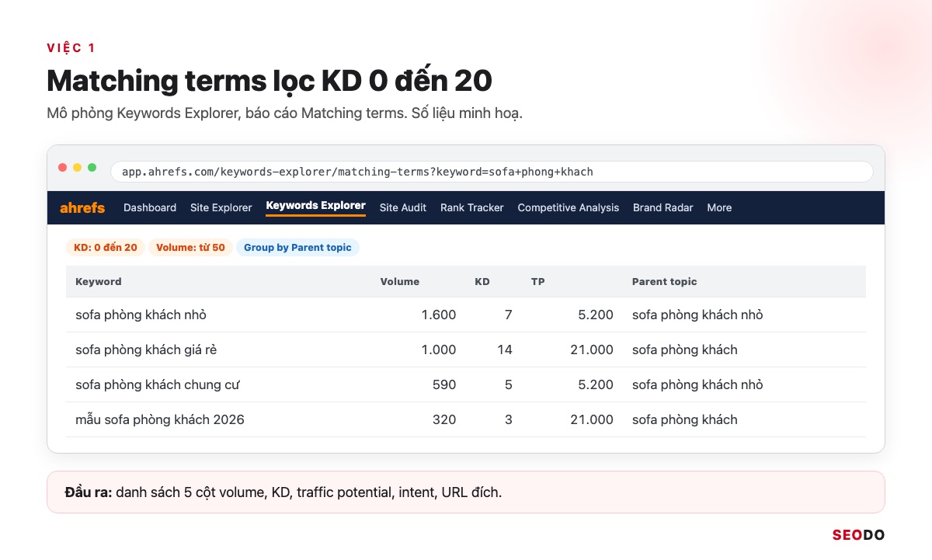Open Brand Radar
The width and height of the screenshot is (932, 560).
coord(663,207)
